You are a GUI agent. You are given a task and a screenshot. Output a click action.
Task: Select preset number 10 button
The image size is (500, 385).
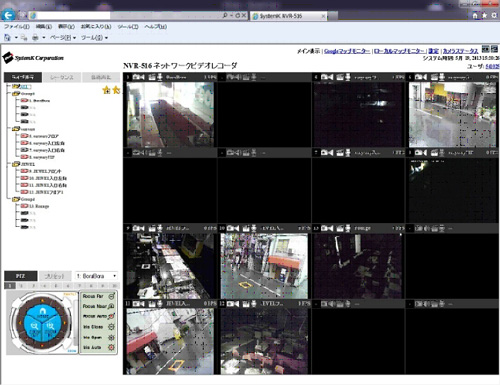114,286
